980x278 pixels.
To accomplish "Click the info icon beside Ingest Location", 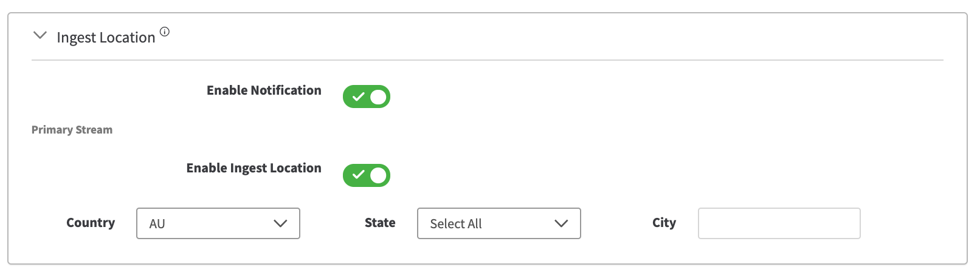I will [165, 32].
